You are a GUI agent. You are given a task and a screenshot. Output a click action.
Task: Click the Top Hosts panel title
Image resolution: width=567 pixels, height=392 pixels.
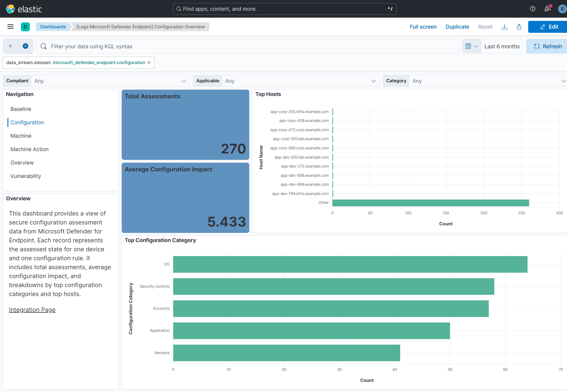[268, 94]
